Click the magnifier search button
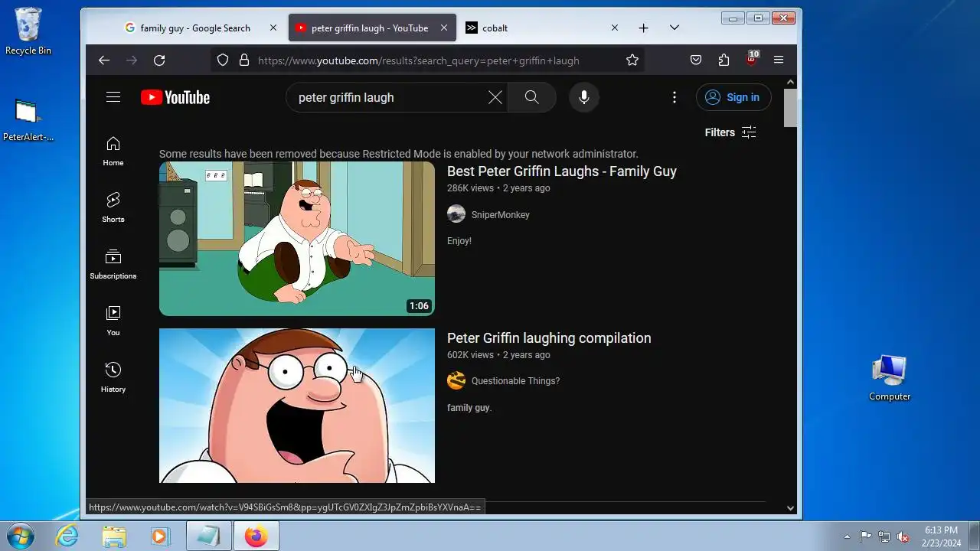This screenshot has width=980, height=551. coord(532,97)
